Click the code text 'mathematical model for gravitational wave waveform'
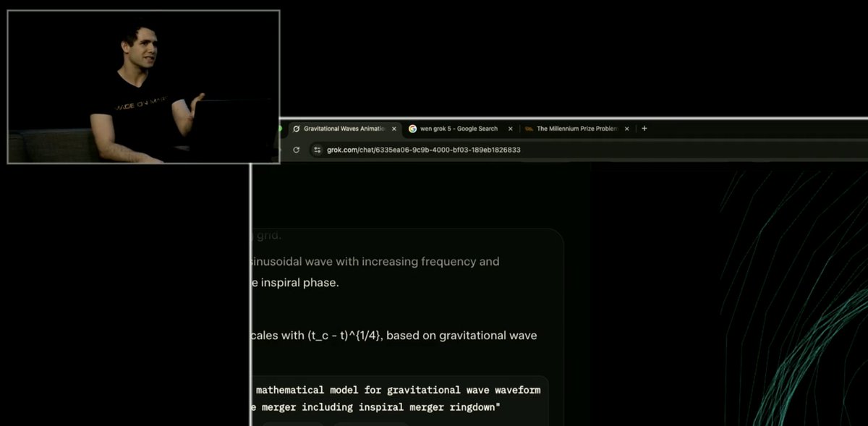 [x=400, y=390]
